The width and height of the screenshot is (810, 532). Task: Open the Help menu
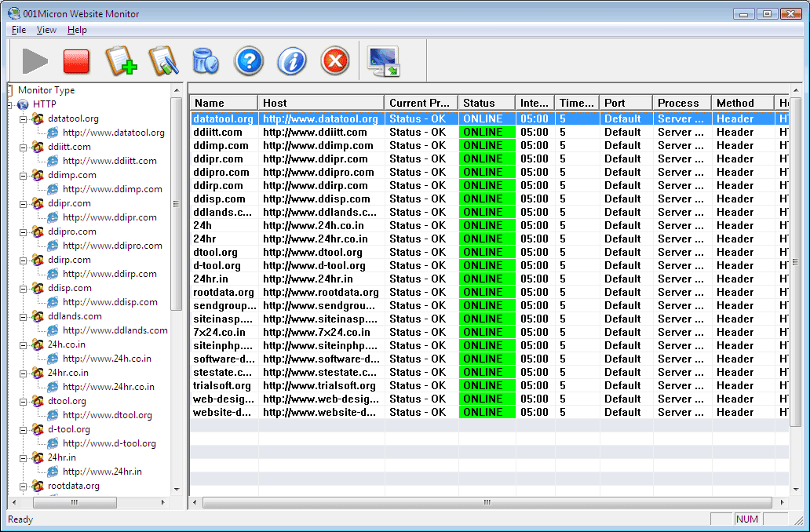pos(76,29)
